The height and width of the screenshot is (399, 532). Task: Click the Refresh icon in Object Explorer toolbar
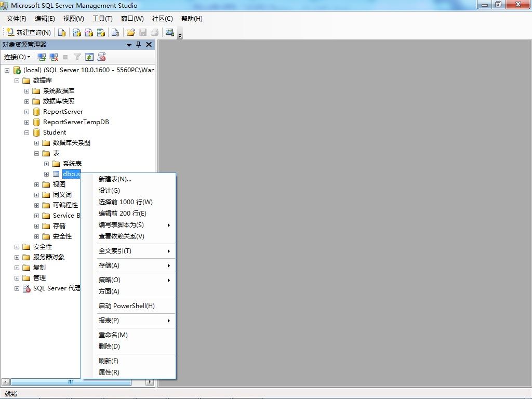[89, 57]
